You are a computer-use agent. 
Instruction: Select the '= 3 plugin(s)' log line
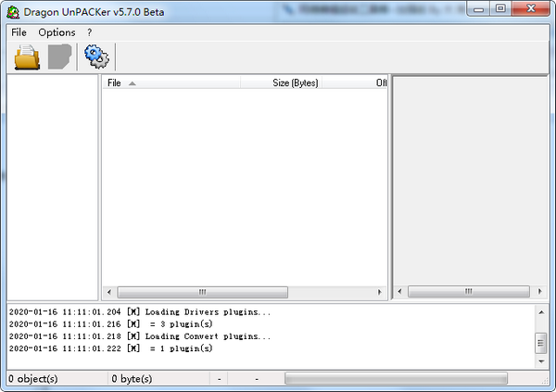(110, 324)
